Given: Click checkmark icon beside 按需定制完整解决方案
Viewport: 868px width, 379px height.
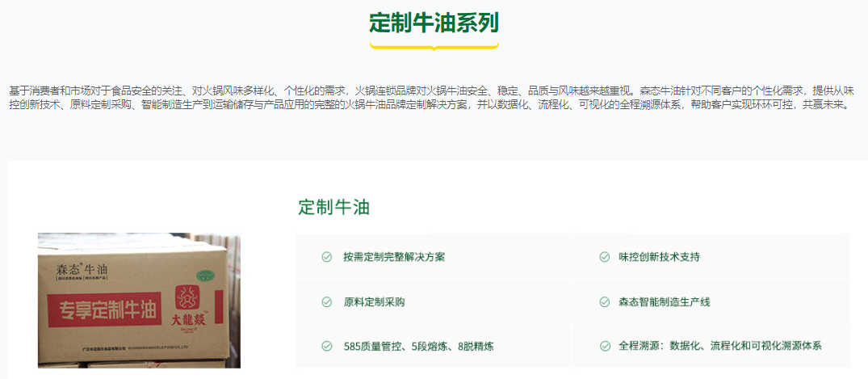Looking at the screenshot, I should coord(326,257).
